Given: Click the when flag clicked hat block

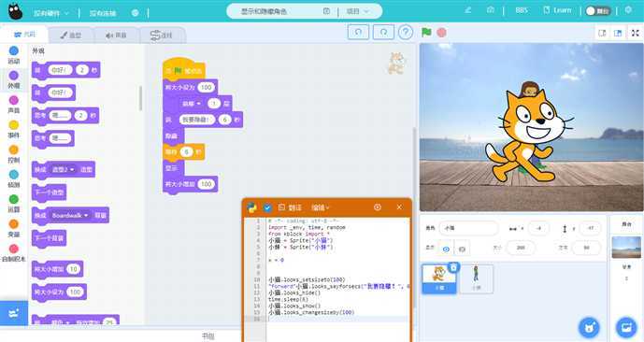Looking at the screenshot, I should pos(184,70).
